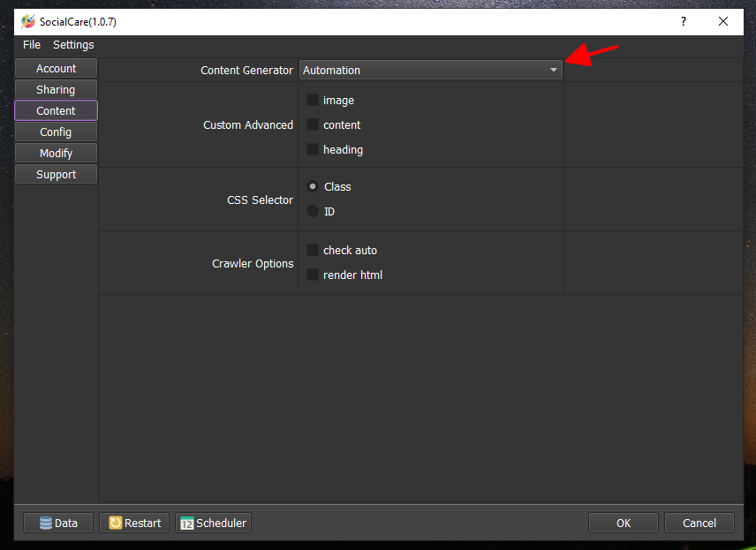Click the Restart refresh icon
This screenshot has width=756, height=550.
coord(116,523)
